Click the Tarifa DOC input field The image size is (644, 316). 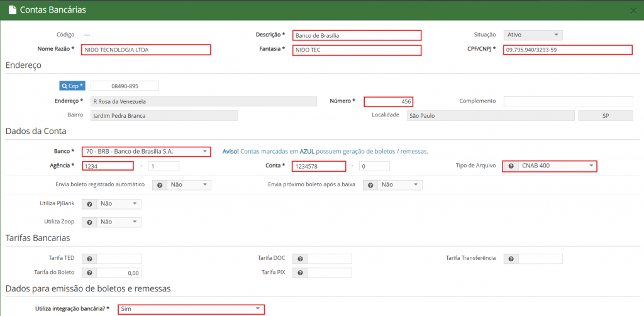click(x=330, y=259)
